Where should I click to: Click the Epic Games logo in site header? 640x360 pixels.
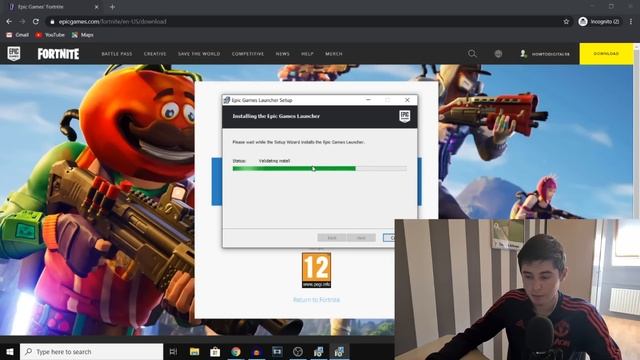14,53
